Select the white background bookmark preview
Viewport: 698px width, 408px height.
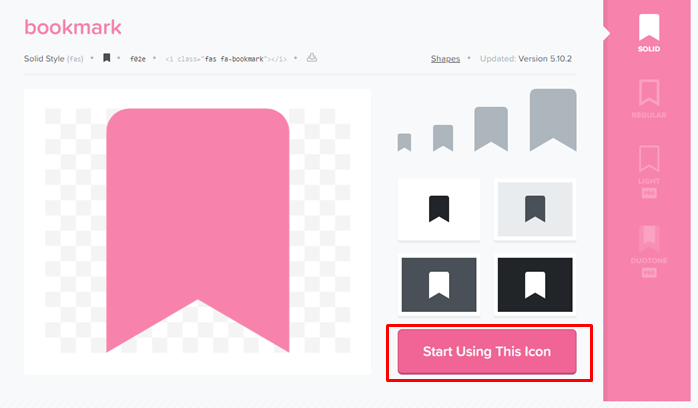[x=439, y=209]
